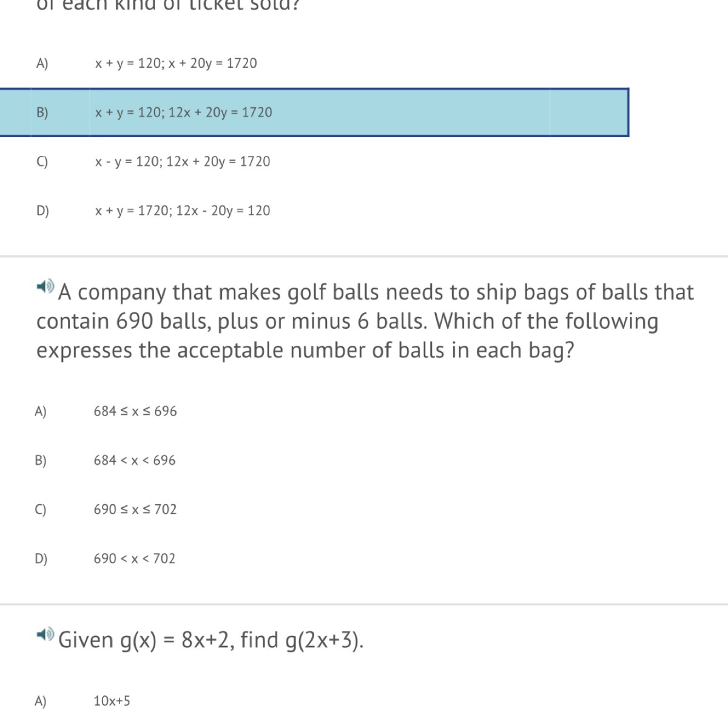
Task: Click highlighted answer 12x + 20y = 1720 with x + y = 120
Action: pyautogui.click(x=184, y=112)
